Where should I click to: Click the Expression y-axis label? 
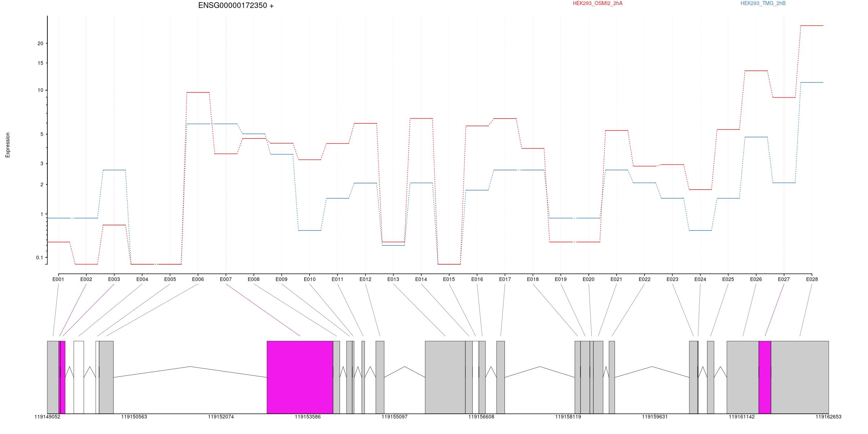8,145
